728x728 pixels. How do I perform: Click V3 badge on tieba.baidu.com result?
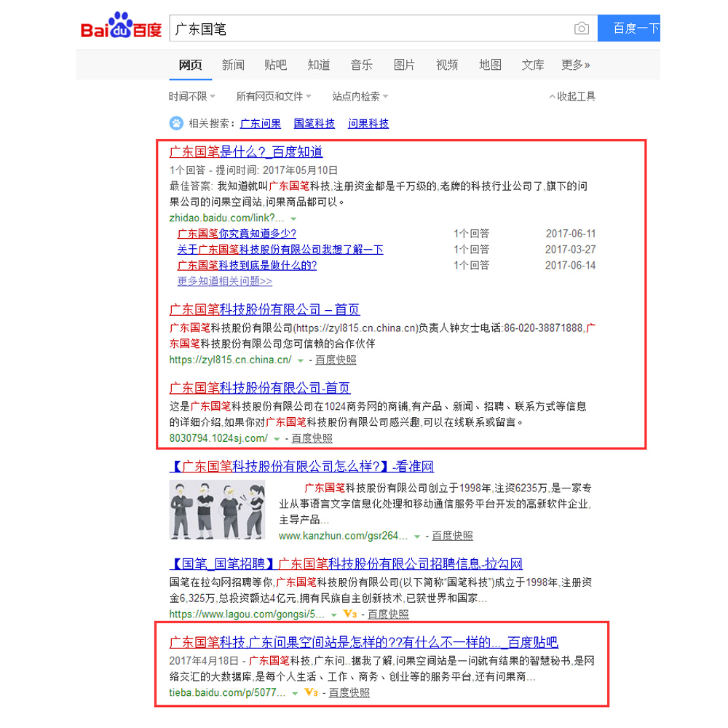[x=311, y=693]
